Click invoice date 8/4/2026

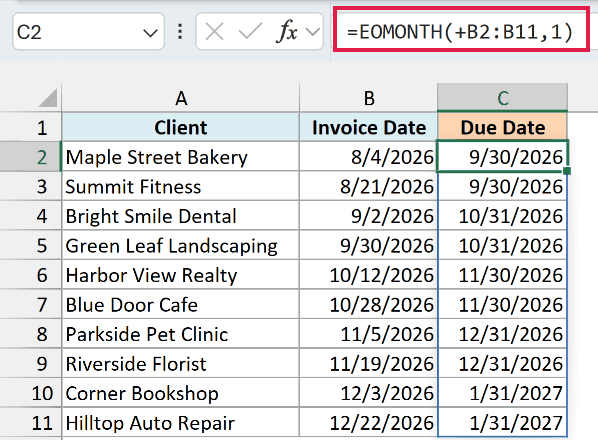pos(369,156)
